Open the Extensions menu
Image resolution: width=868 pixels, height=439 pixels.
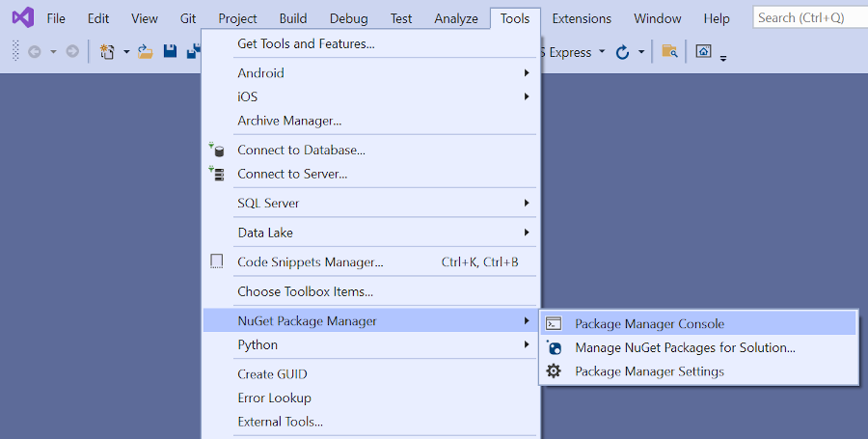(x=582, y=18)
